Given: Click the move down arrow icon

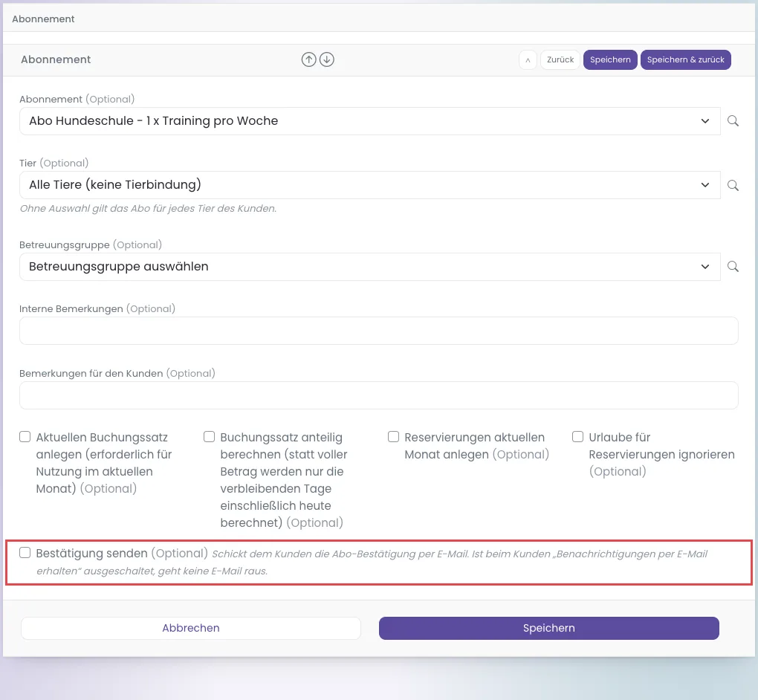Looking at the screenshot, I should (327, 59).
